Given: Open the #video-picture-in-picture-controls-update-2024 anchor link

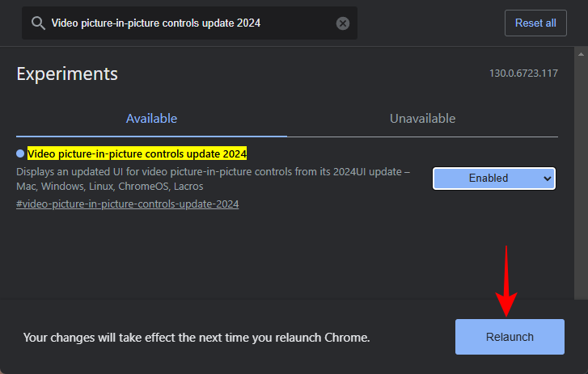Looking at the screenshot, I should click(x=127, y=204).
